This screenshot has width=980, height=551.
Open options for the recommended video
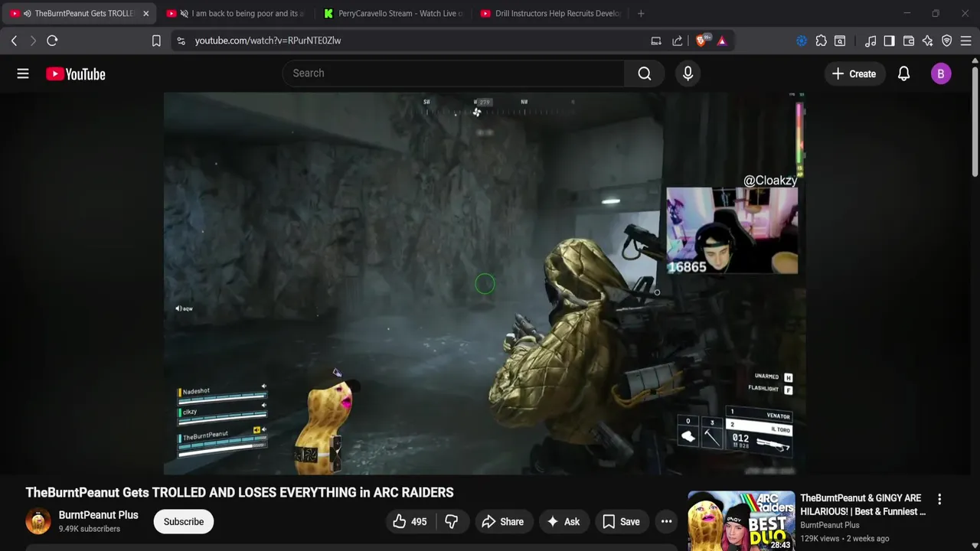[x=939, y=499]
